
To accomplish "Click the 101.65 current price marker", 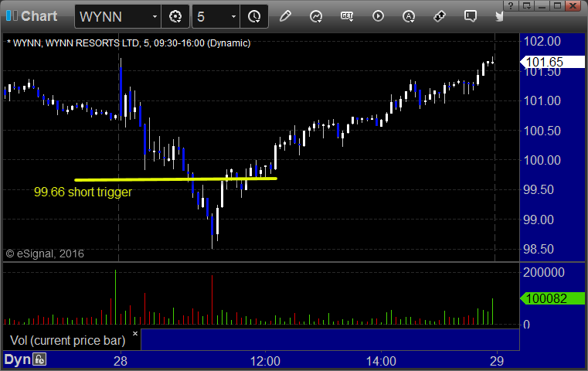I will (x=552, y=62).
